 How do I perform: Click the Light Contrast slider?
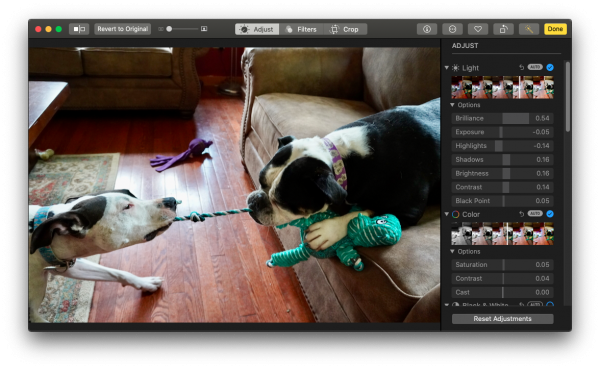tap(502, 187)
